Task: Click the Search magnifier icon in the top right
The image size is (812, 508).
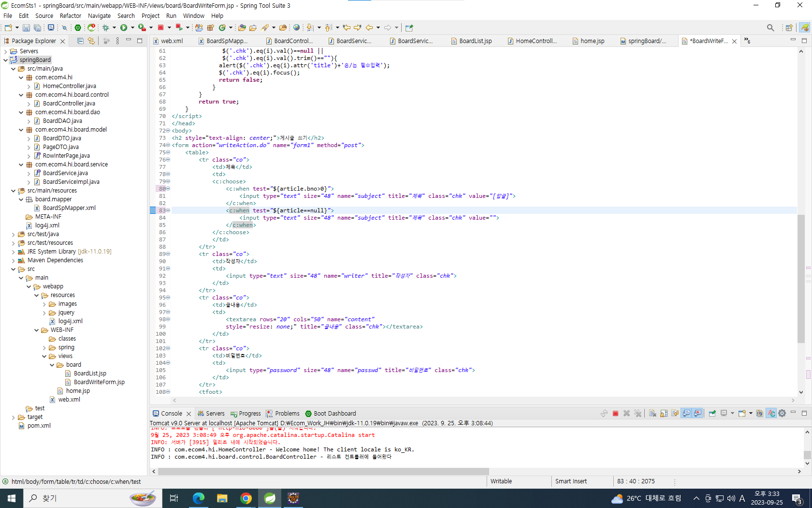Action: 770,28
